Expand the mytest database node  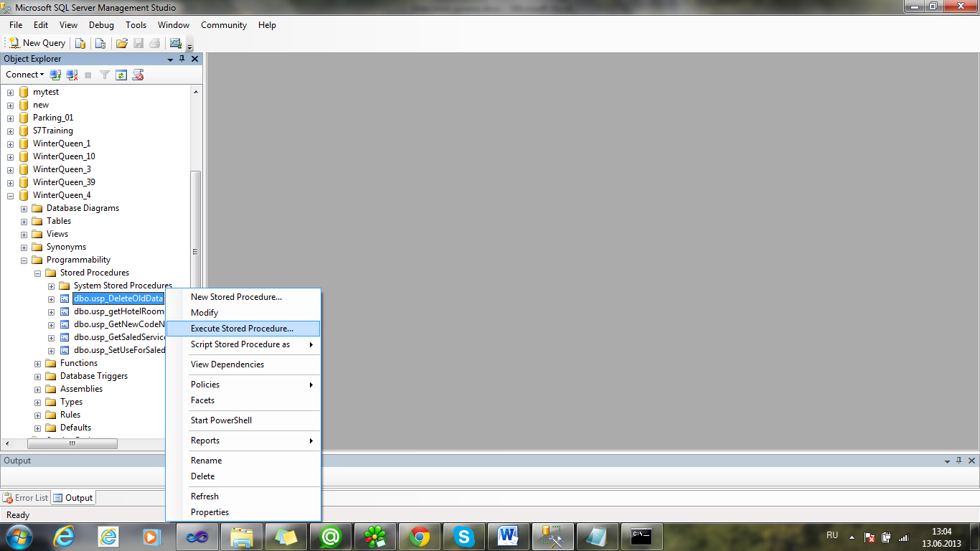click(11, 92)
